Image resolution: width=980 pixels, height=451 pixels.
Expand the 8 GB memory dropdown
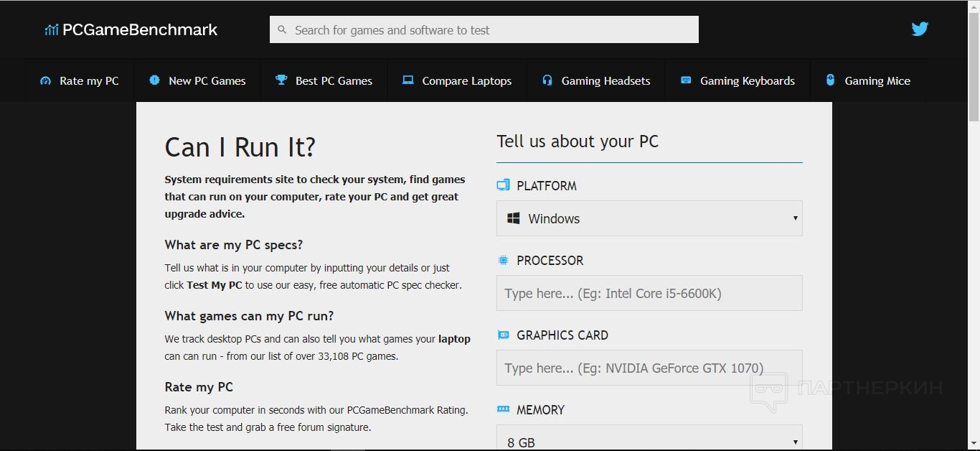coord(649,438)
